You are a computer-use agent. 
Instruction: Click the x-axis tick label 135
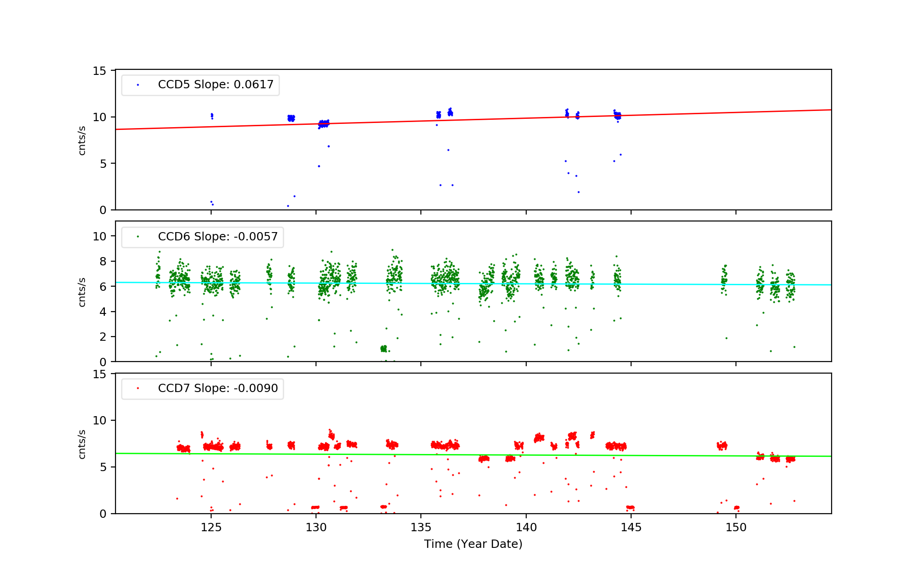pyautogui.click(x=421, y=528)
